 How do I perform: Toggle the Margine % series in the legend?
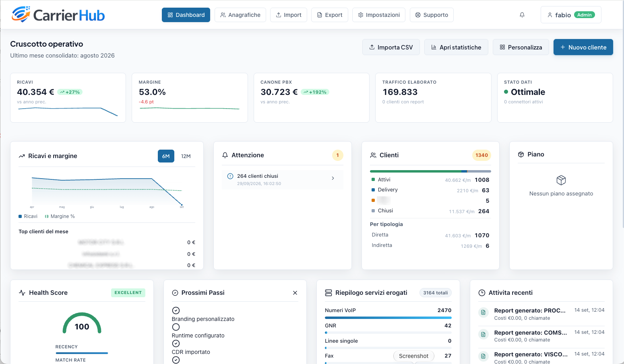tap(60, 216)
